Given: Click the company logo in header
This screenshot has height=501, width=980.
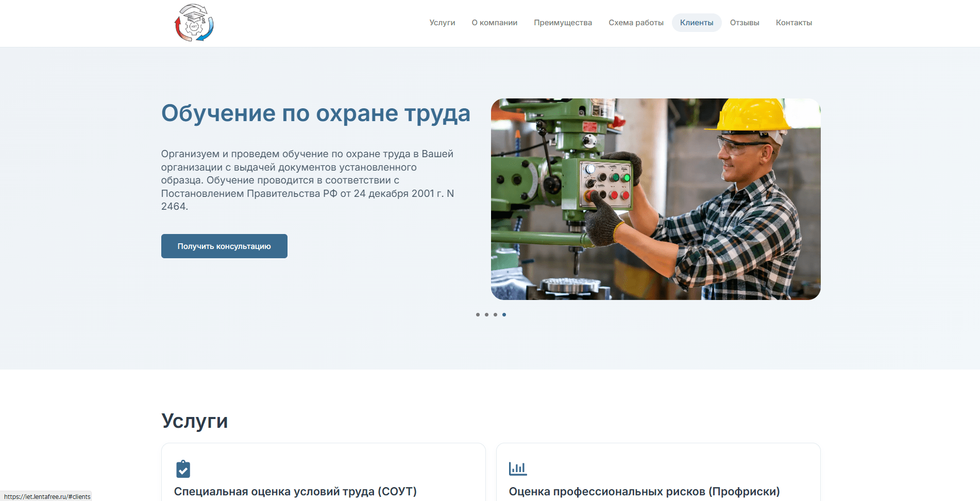Looking at the screenshot, I should click(x=194, y=23).
